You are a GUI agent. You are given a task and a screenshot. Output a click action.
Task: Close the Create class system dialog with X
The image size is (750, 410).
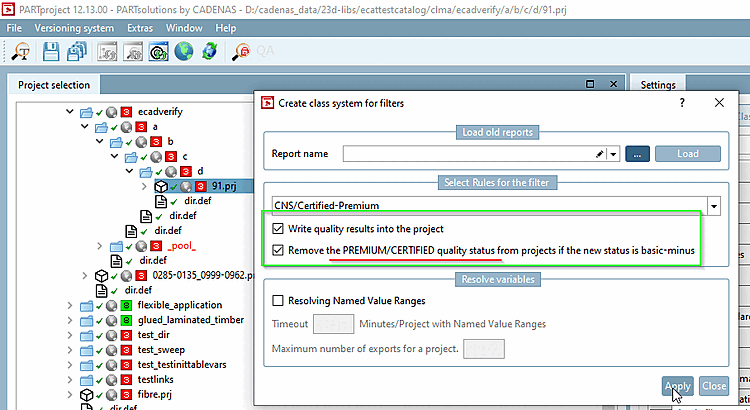click(719, 102)
